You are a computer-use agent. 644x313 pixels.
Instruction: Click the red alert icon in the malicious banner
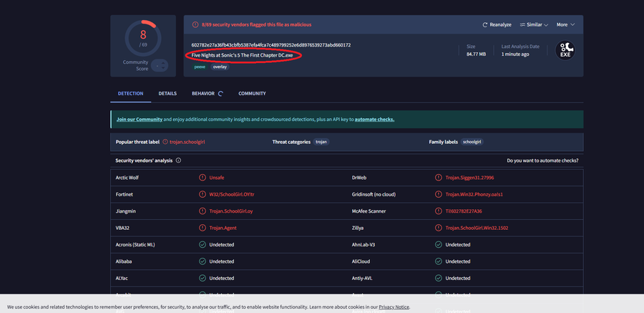[x=194, y=24]
